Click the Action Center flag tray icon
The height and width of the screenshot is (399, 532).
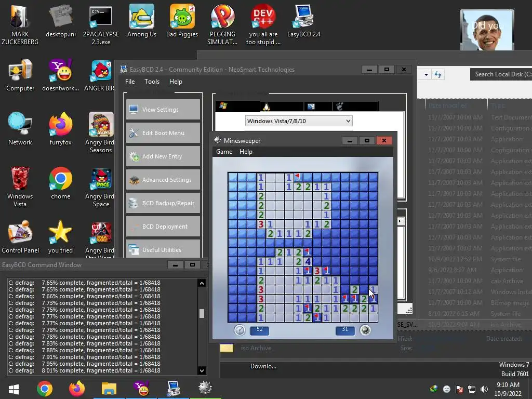[x=459, y=389]
